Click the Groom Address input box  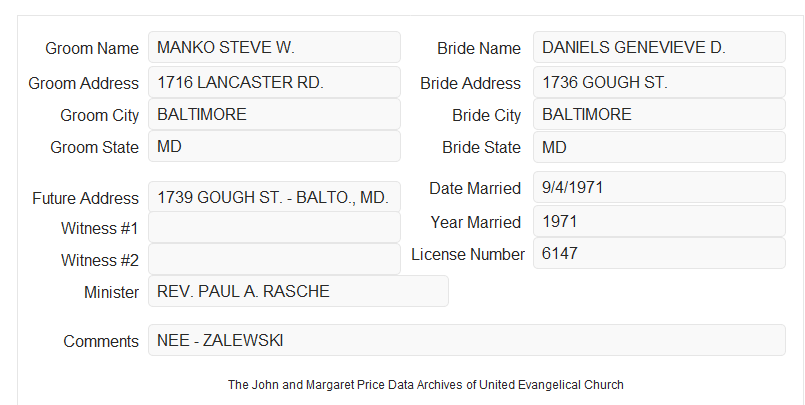(274, 82)
